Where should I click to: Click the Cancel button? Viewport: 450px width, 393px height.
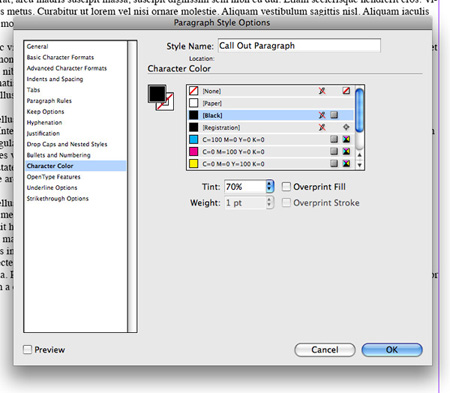325,350
